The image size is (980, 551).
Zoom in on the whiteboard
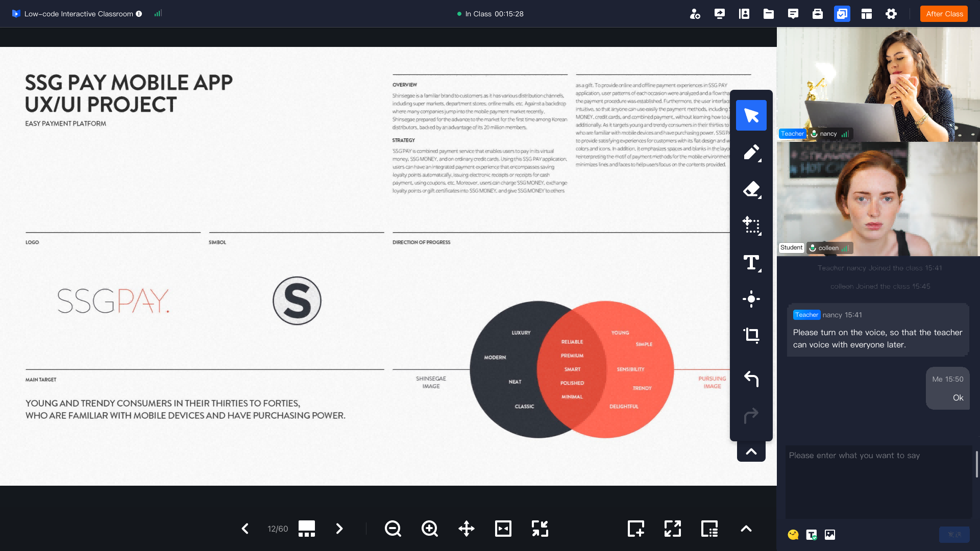coord(429,529)
